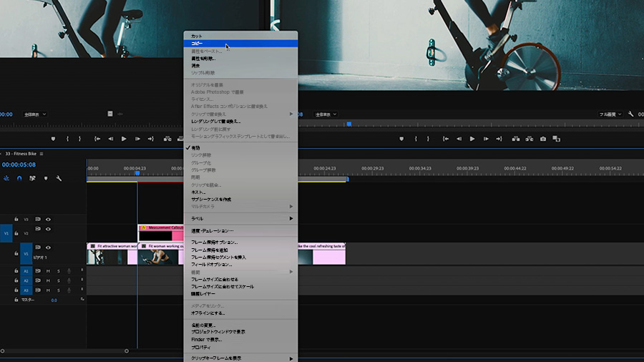The height and width of the screenshot is (362, 644).
Task: Choose カット in the context menu
Action: pyautogui.click(x=240, y=36)
